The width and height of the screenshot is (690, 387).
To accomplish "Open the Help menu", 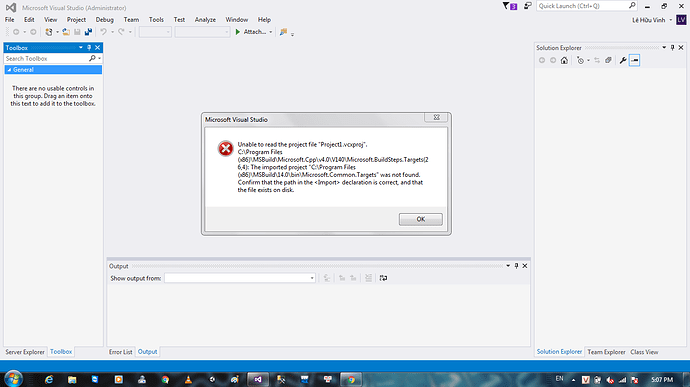I will coord(264,20).
